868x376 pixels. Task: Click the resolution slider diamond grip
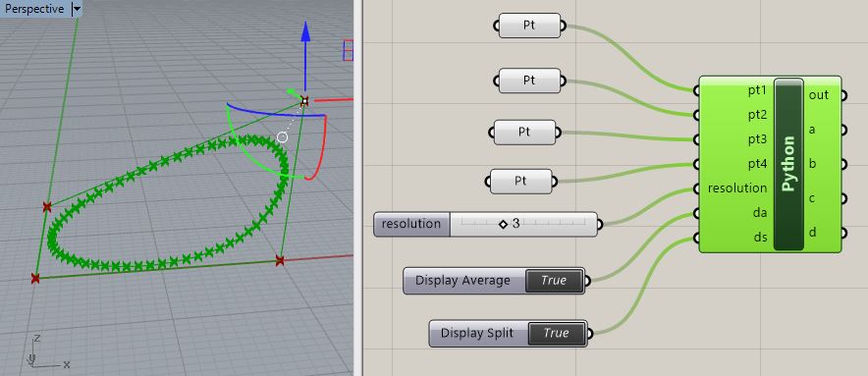tap(503, 224)
